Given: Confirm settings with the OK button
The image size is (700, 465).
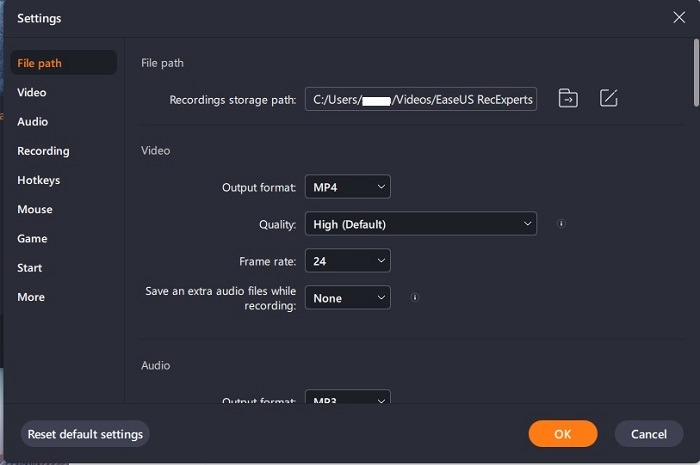Looking at the screenshot, I should (563, 434).
